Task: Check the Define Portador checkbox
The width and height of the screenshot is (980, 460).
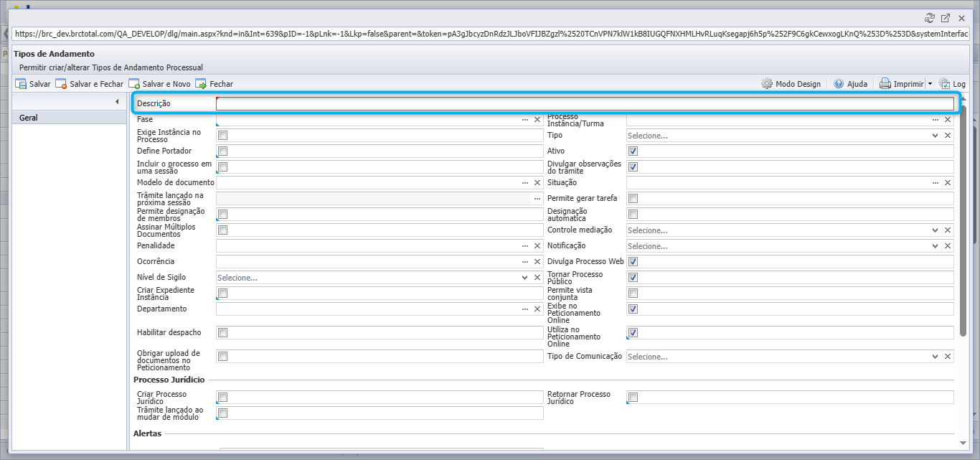Action: 223,151
